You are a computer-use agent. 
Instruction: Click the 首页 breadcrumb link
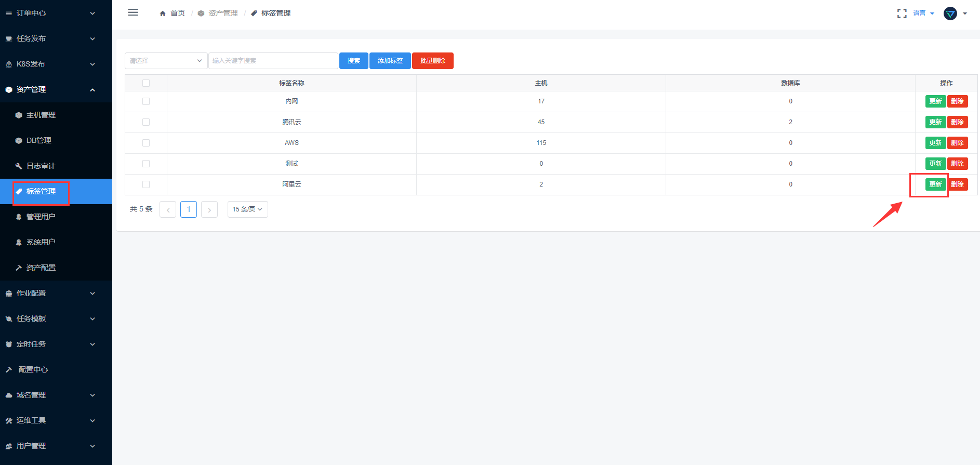point(178,13)
